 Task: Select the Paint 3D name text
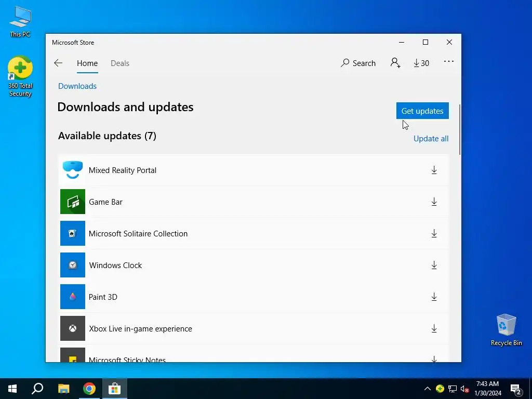pyautogui.click(x=103, y=297)
